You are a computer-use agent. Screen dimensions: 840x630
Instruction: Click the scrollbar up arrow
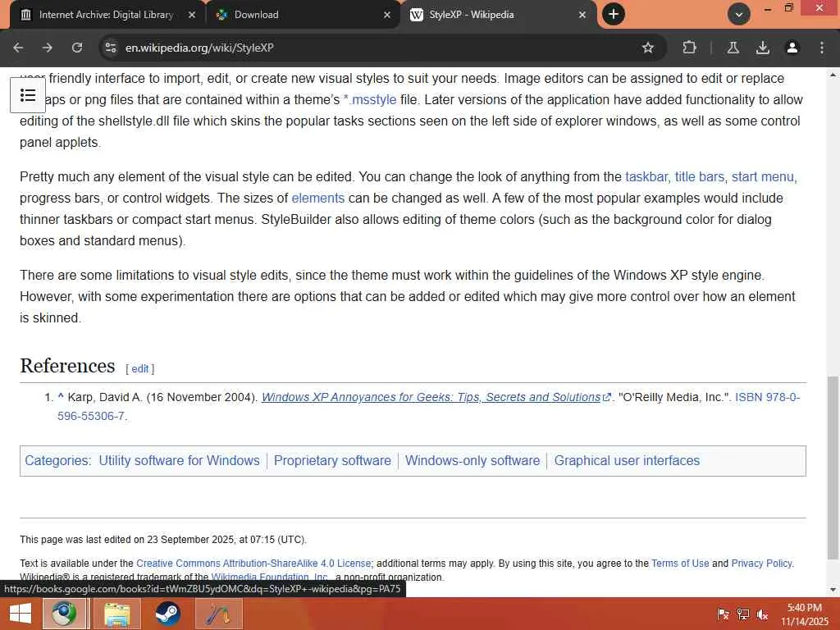coord(833,75)
